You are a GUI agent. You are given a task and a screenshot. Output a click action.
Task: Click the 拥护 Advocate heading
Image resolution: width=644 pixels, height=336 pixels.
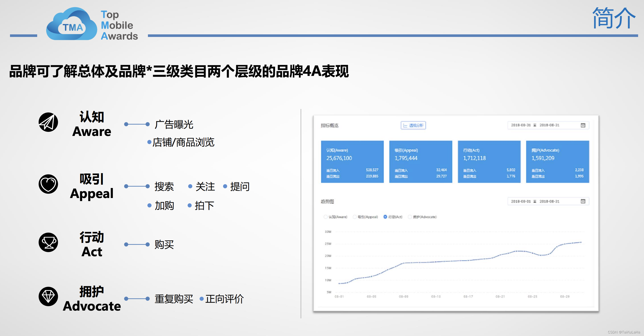click(x=92, y=299)
